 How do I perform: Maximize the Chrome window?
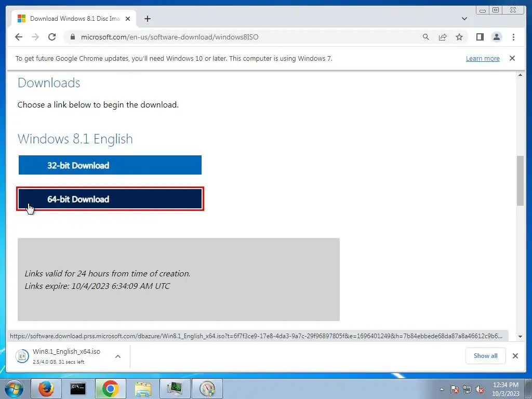point(495,10)
